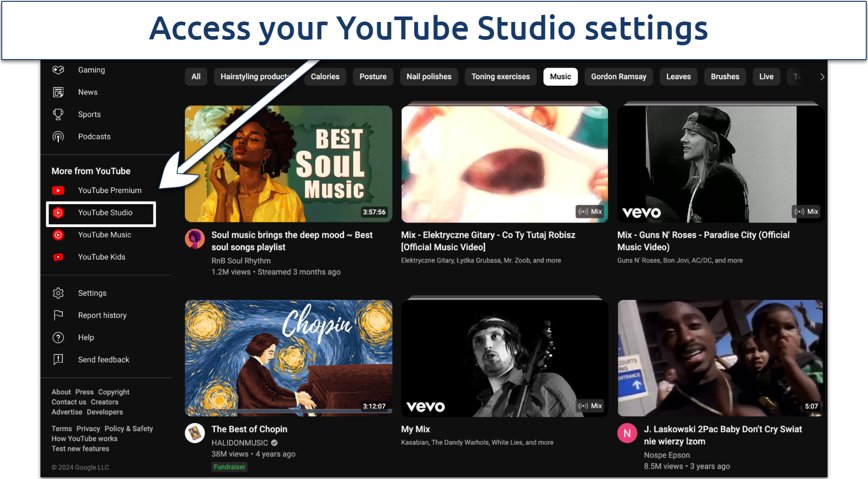Open the Podcasts section
The image size is (868, 479).
[94, 136]
